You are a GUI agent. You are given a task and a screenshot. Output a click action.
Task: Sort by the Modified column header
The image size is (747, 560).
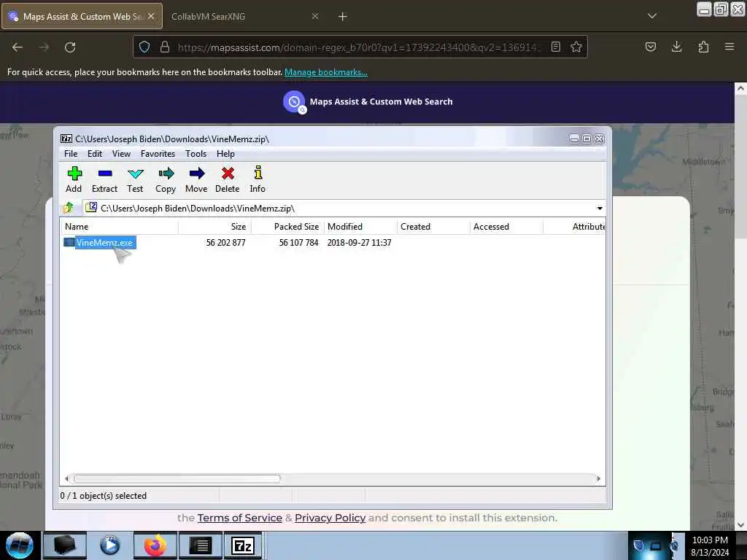coord(360,227)
